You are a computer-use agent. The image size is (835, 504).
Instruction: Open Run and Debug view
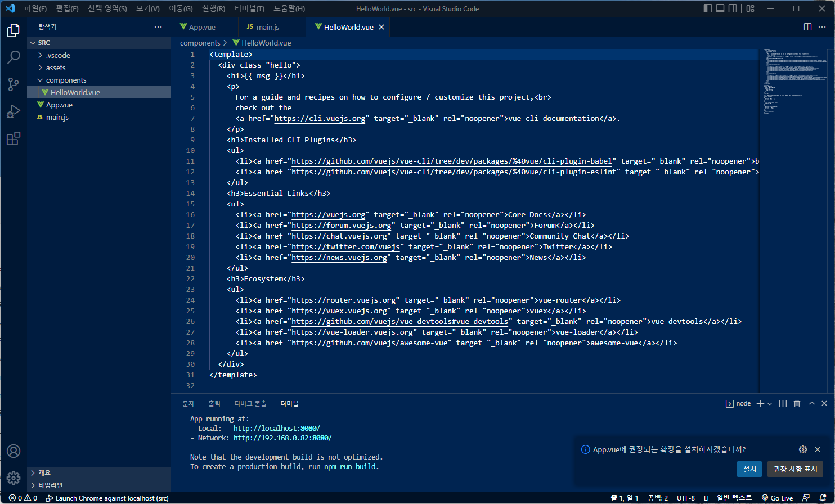pyautogui.click(x=14, y=111)
